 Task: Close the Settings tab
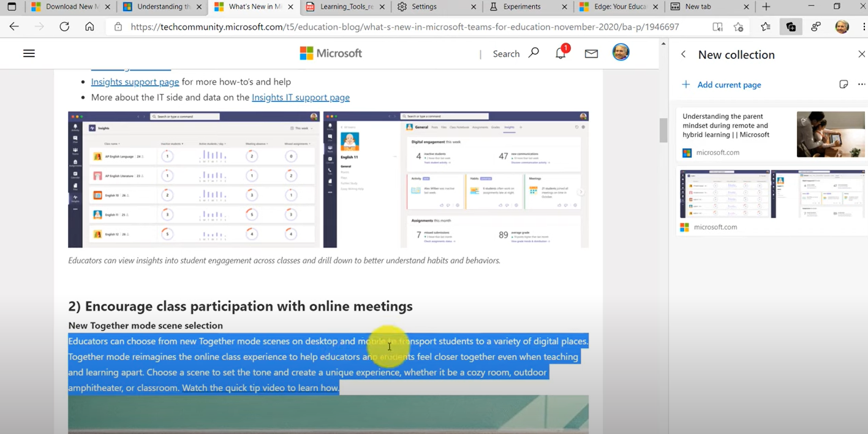point(473,7)
